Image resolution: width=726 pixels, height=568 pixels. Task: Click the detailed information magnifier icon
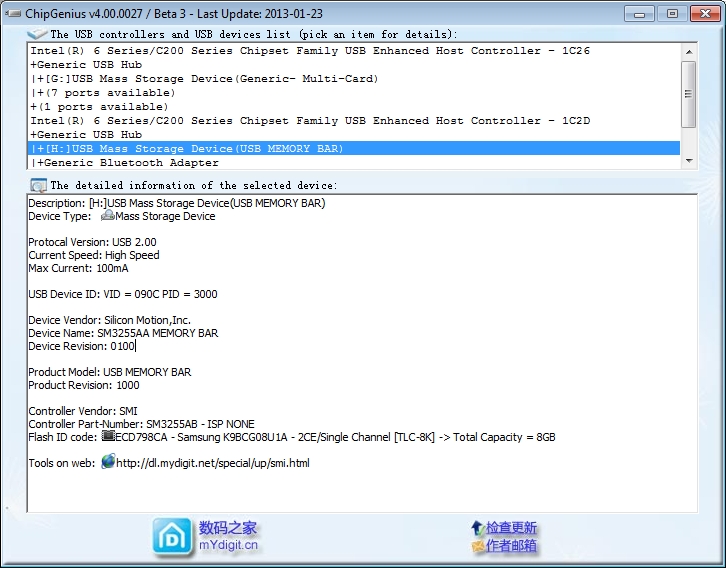38,186
